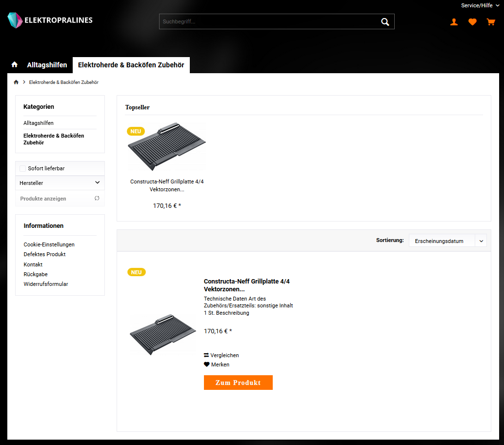Screen dimensions: 504x445
Task: Click the home icon in navigation bar
Action: [x=15, y=64]
